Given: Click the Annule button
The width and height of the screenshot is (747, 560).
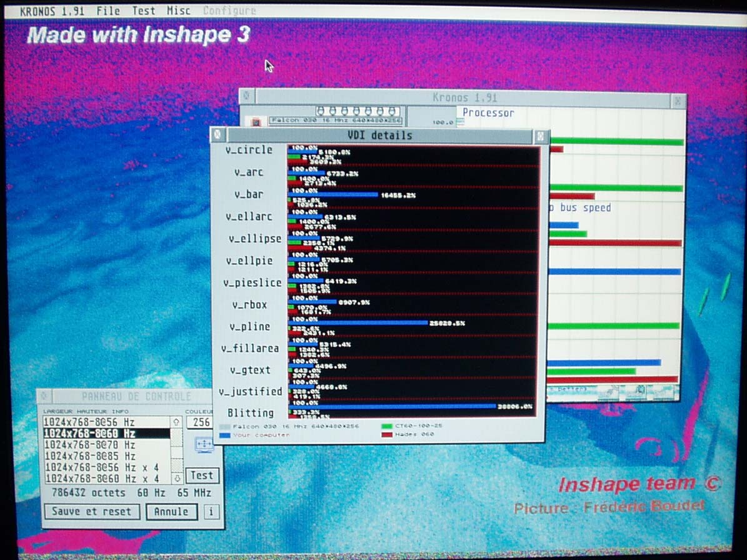Looking at the screenshot, I should pos(171,512).
